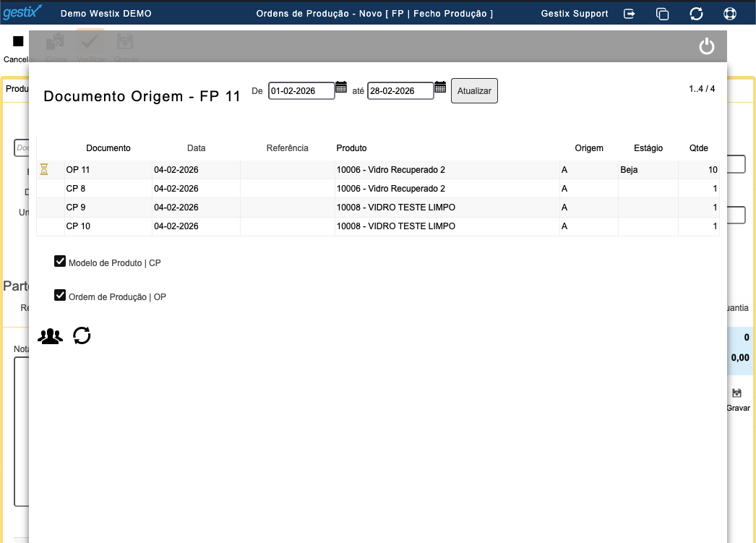756x543 pixels.
Task: Click the end date field 28-02-2026
Action: point(400,91)
